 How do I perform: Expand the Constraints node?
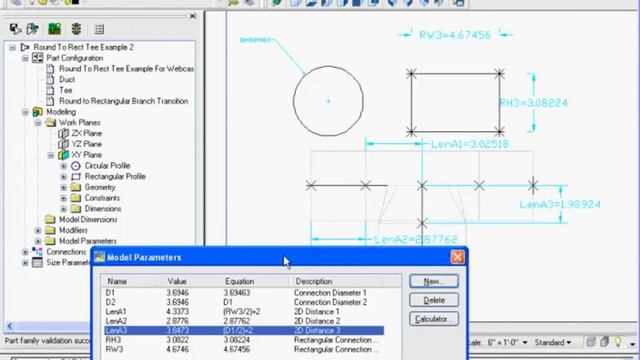pyautogui.click(x=63, y=198)
